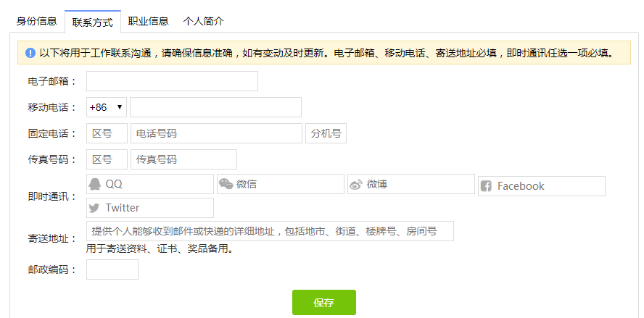
Task: Click the Weibo icon
Action: [356, 184]
